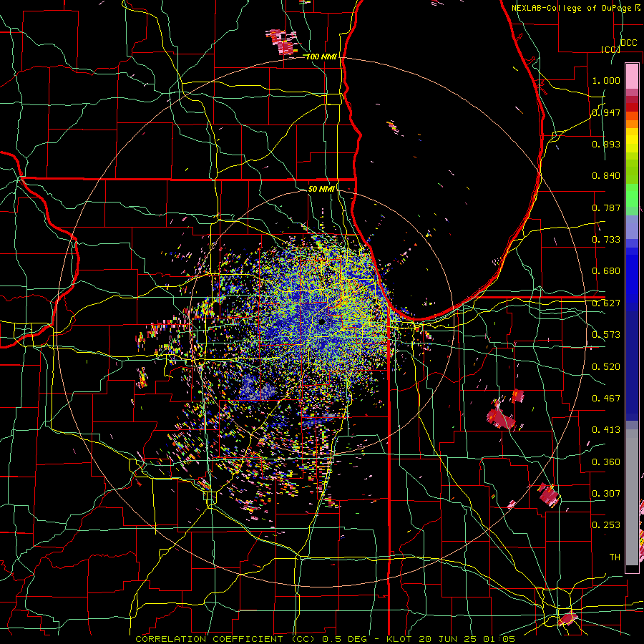644x644 pixels.
Task: Select the 0.787 scale value
Action: click(606, 208)
